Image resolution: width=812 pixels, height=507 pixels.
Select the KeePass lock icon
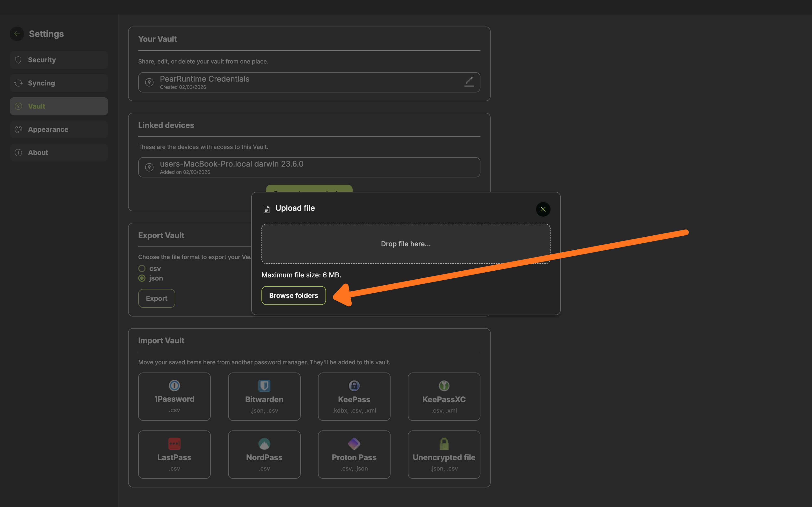pyautogui.click(x=354, y=386)
